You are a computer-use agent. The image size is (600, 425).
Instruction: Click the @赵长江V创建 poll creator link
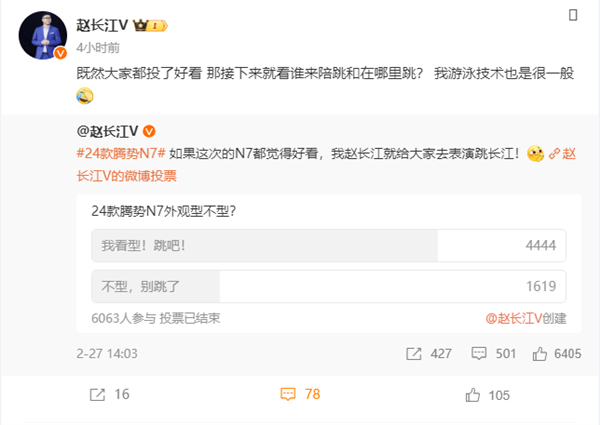click(526, 318)
